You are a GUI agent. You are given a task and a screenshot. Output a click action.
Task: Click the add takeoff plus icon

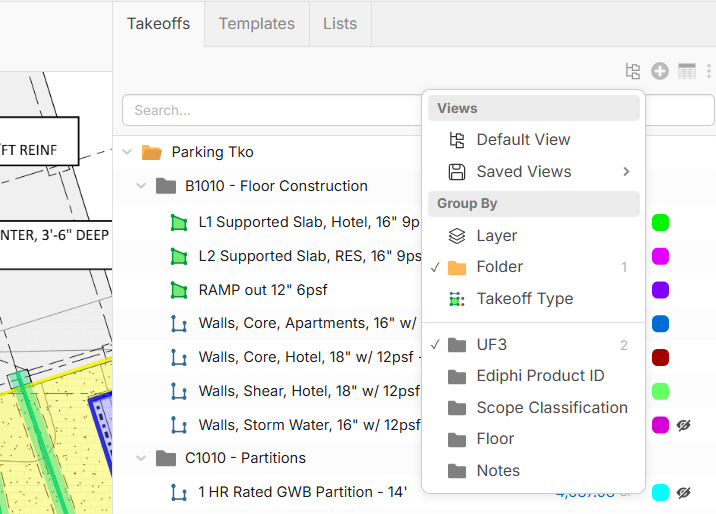[659, 71]
